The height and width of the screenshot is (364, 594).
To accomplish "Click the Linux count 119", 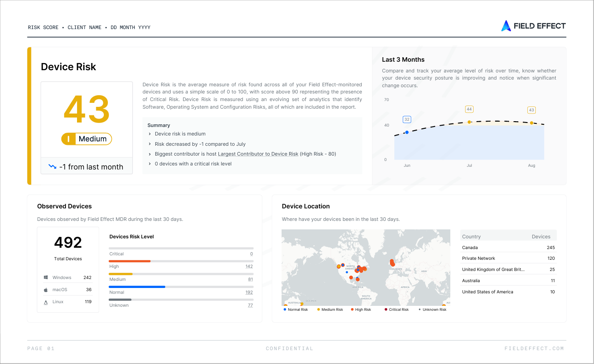I will point(88,302).
